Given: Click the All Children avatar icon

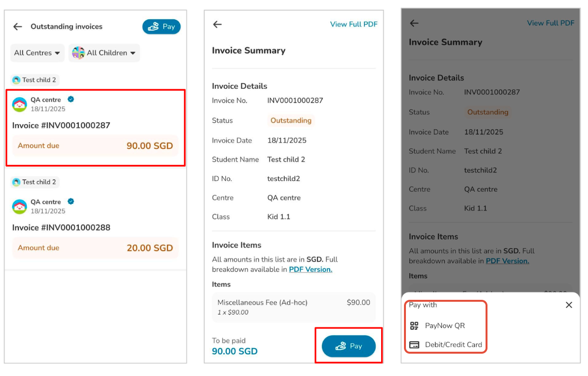Looking at the screenshot, I should click(x=78, y=53).
